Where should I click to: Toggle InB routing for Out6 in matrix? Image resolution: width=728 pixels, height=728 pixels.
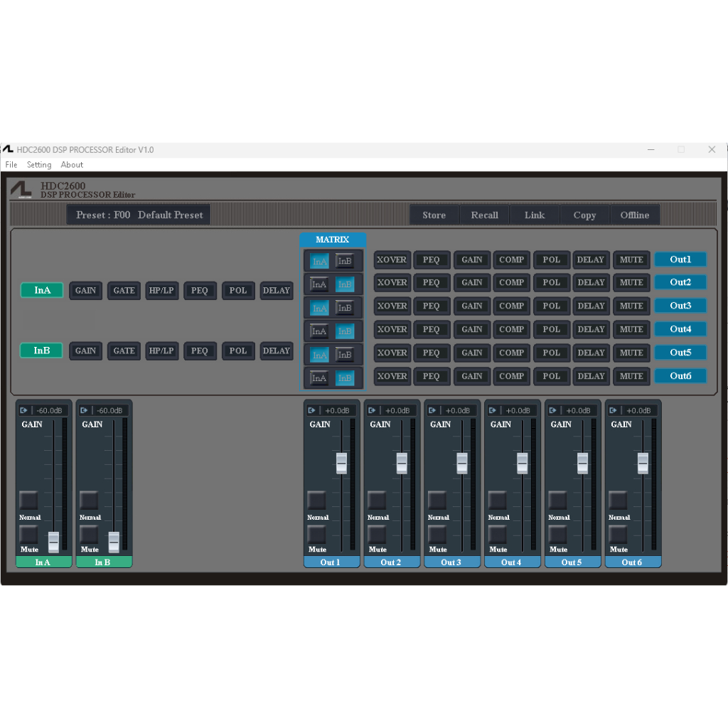(x=345, y=378)
